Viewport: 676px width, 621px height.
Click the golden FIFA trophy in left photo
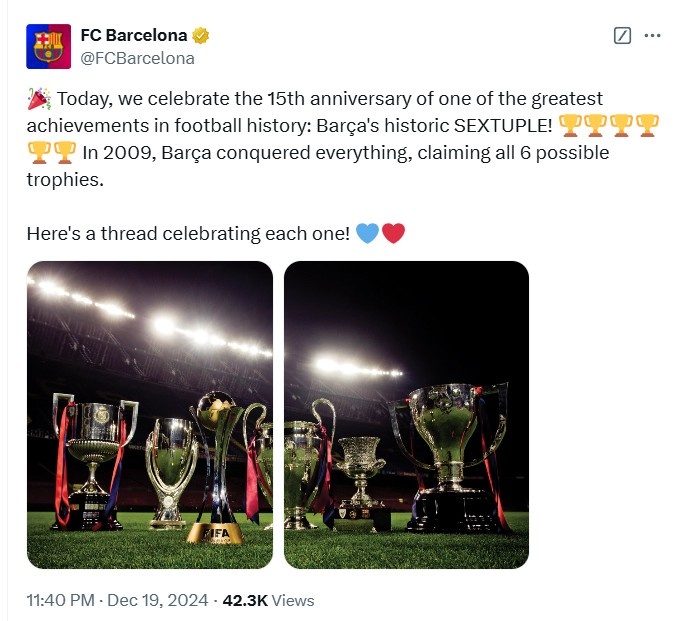[215, 468]
